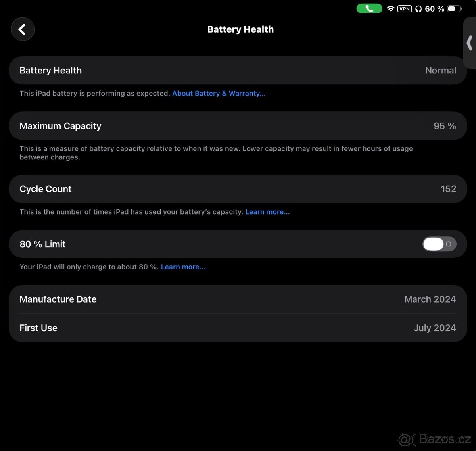The width and height of the screenshot is (476, 451).
Task: Open About Battery & Warranty link
Action: click(x=219, y=93)
